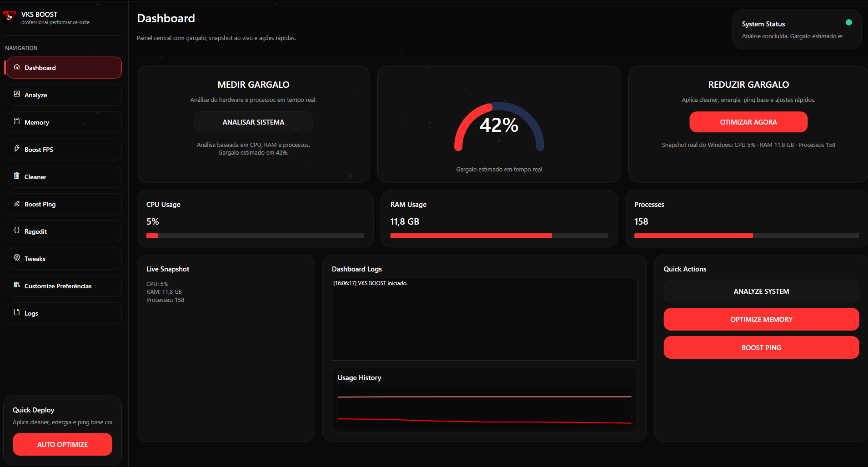The height and width of the screenshot is (467, 868).
Task: Click the curly braces Regedit icon
Action: click(17, 231)
